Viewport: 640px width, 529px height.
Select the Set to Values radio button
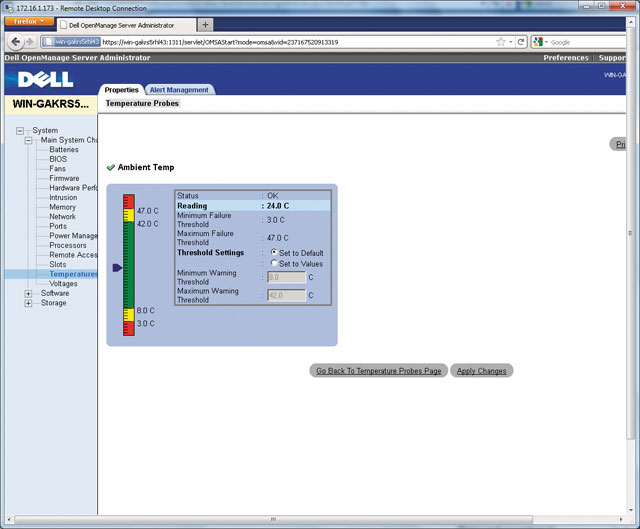(x=274, y=263)
